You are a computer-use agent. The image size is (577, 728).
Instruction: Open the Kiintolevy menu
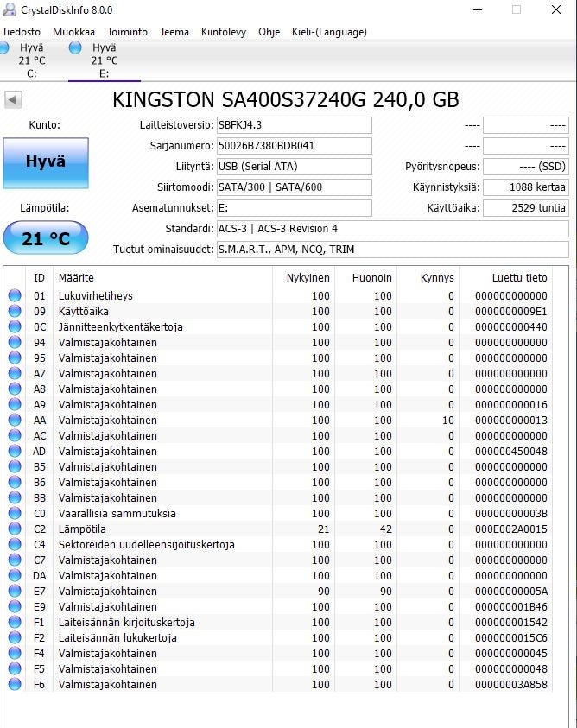(224, 32)
